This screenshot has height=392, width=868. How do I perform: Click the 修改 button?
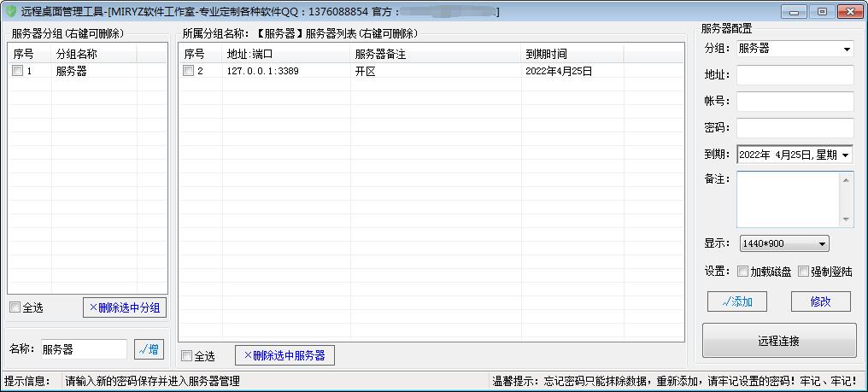821,301
